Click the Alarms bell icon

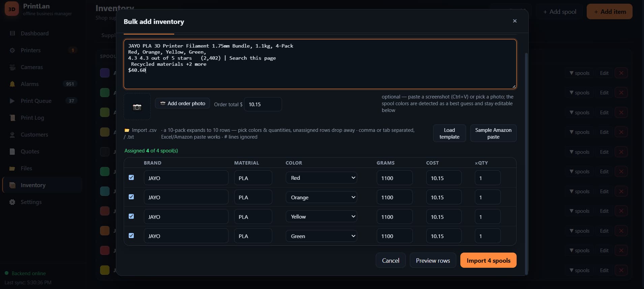point(12,84)
